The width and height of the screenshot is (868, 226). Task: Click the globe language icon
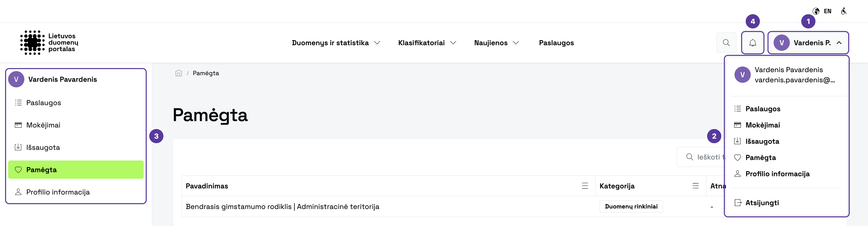tap(816, 11)
